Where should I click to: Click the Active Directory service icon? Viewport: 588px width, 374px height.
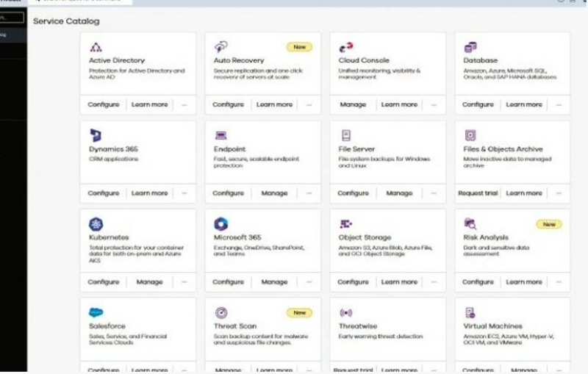96,47
